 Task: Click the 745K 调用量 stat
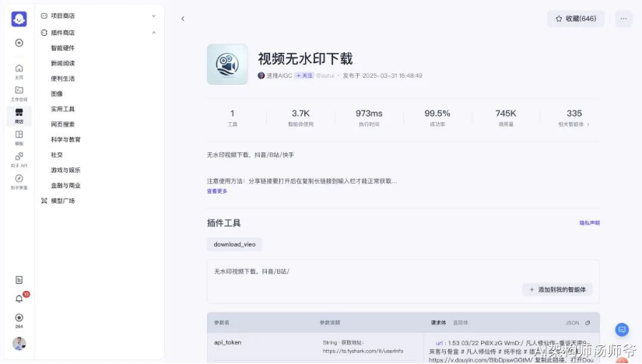(506, 117)
